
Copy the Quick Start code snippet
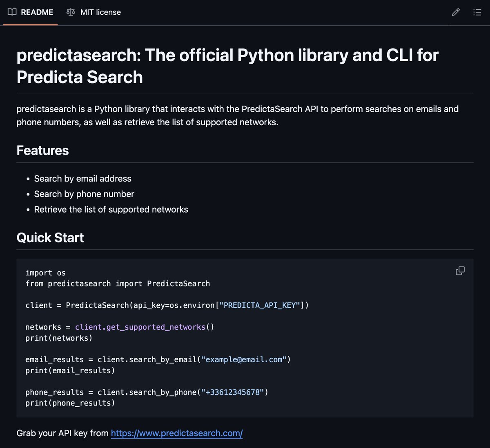click(460, 271)
